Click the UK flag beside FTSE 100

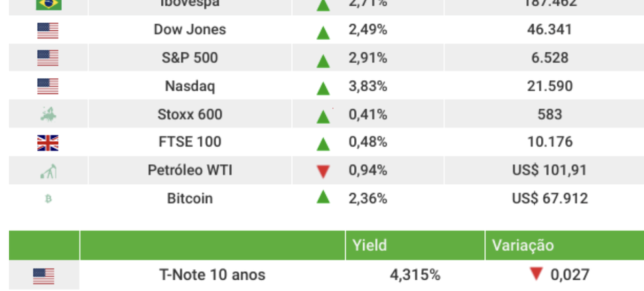(48, 143)
